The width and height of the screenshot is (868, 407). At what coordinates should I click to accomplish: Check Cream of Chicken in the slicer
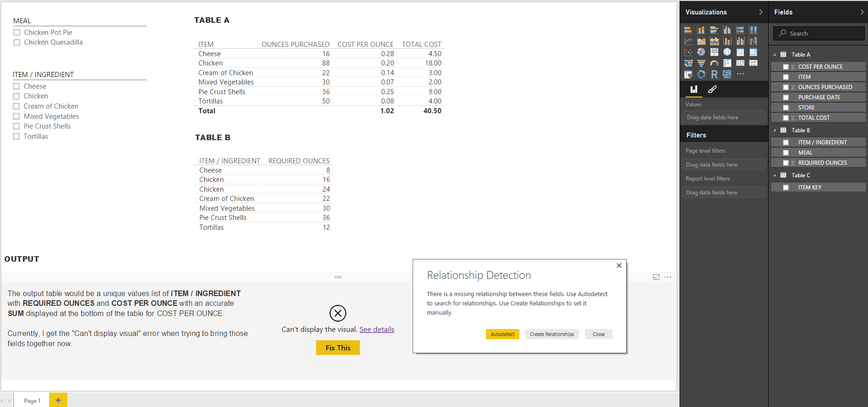coord(16,106)
